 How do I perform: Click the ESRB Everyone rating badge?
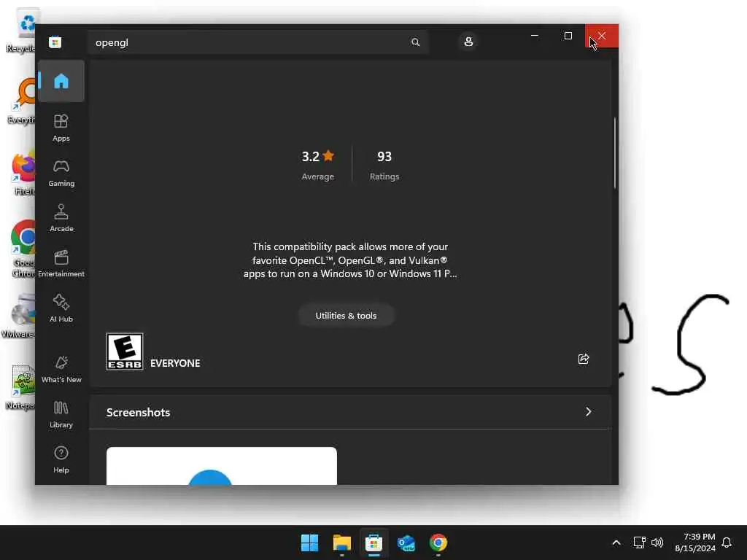(125, 351)
